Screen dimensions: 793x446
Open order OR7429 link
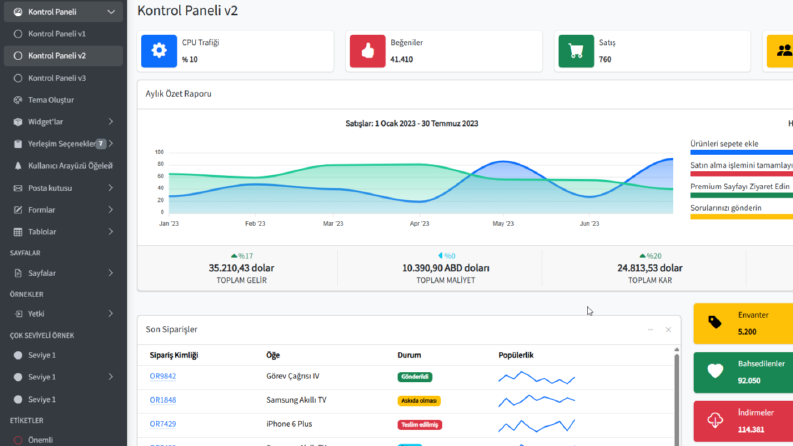162,424
